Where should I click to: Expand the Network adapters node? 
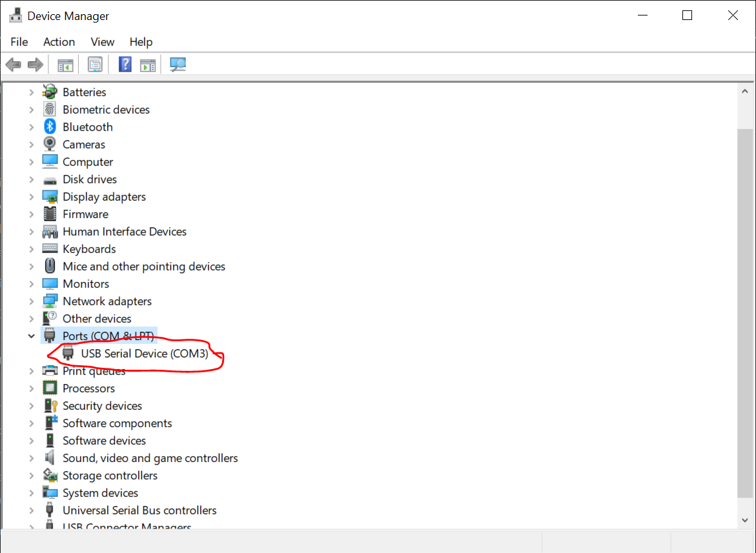click(x=31, y=301)
